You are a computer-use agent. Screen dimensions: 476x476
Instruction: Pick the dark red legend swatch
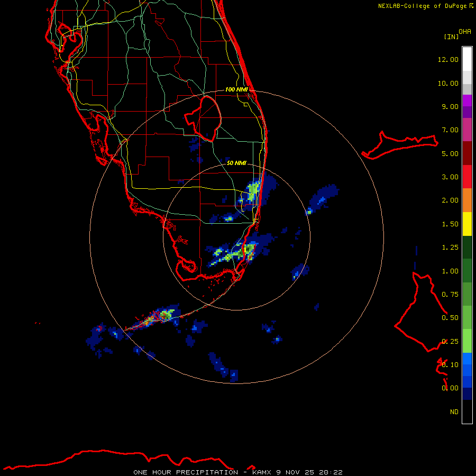pyautogui.click(x=467, y=153)
